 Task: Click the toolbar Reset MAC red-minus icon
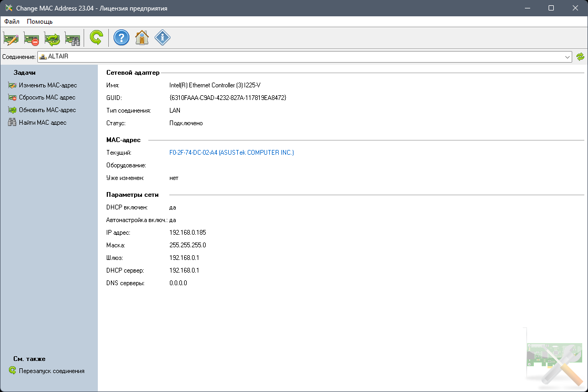pyautogui.click(x=32, y=38)
